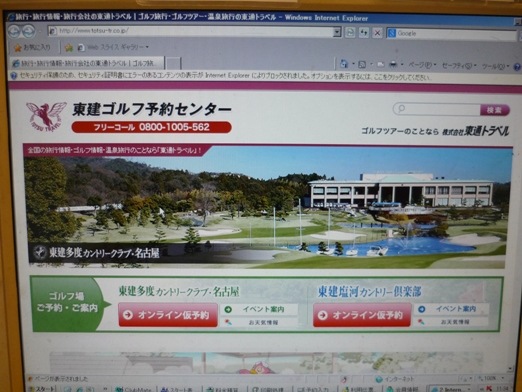The width and height of the screenshot is (522, 392).
Task: Click the pink search button on webpage
Action: pos(495,110)
